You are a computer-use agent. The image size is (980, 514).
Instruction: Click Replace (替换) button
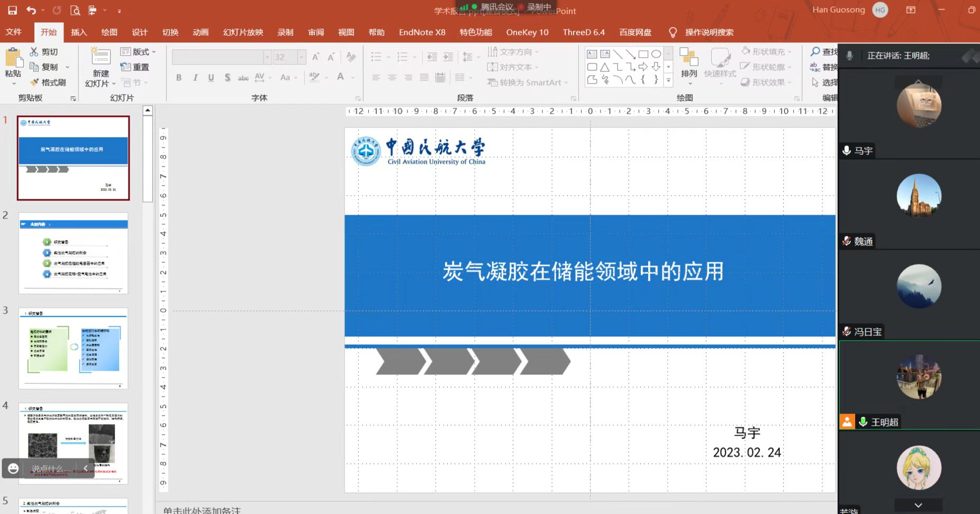click(824, 67)
